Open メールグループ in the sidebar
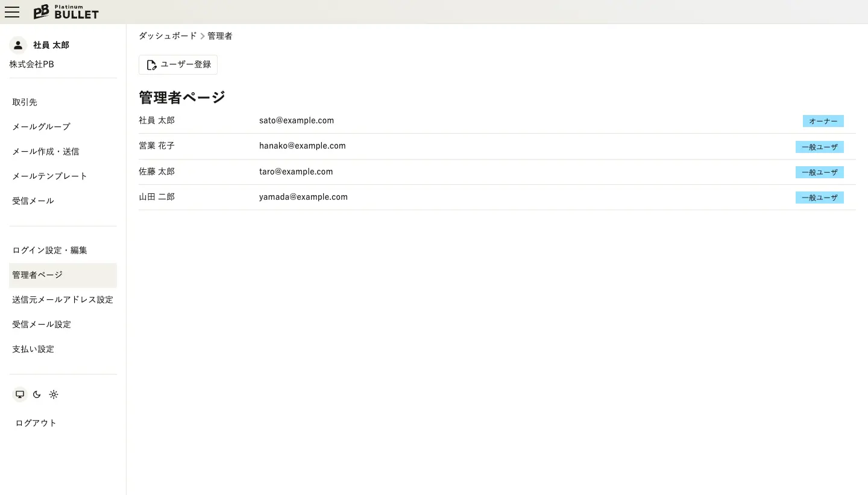 [x=41, y=127]
